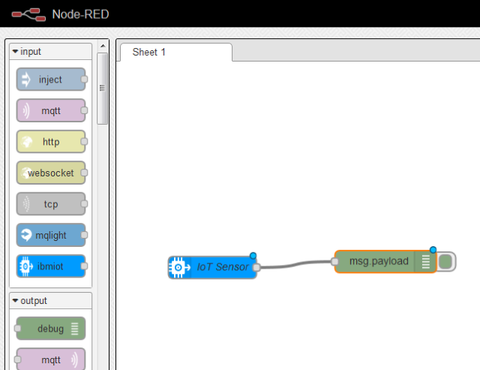Viewport: 480px width, 370px height.
Task: Click the msg.payload input port
Action: pos(335,262)
